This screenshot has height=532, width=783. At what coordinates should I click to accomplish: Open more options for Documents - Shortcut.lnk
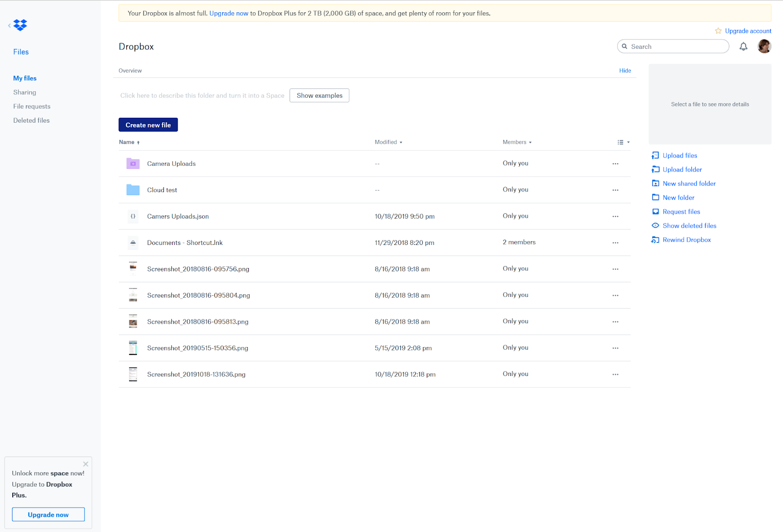615,243
